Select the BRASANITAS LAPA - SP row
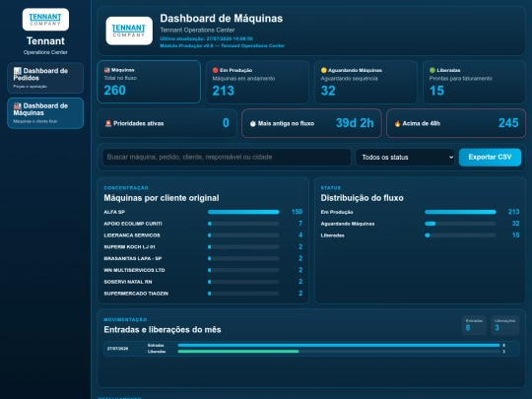The height and width of the screenshot is (399, 532). [203, 258]
